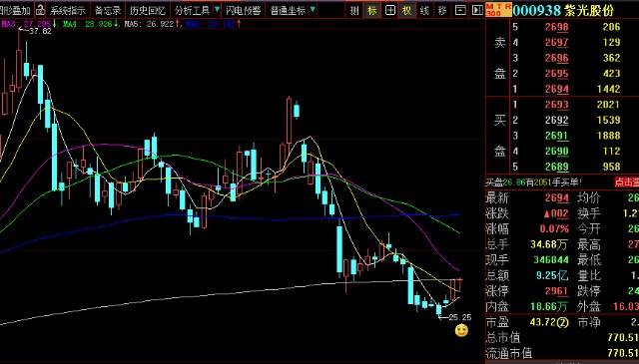This screenshot has height=364, width=639.
Task: Click the 涨停 value 2961
Action: pyautogui.click(x=557, y=291)
